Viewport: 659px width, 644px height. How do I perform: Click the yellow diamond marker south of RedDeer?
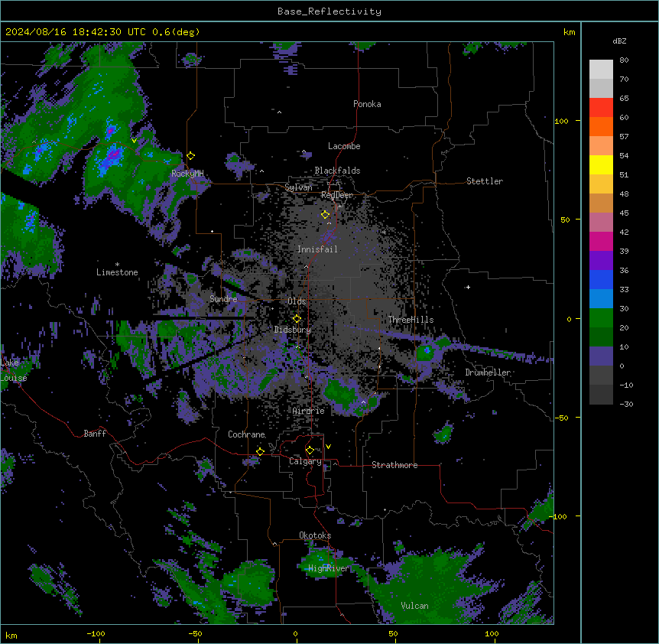pyautogui.click(x=326, y=215)
